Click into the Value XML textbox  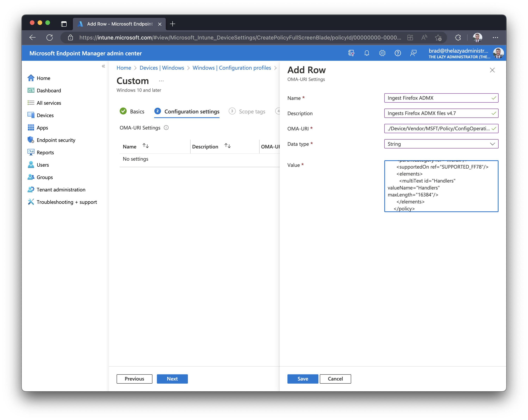pos(441,186)
